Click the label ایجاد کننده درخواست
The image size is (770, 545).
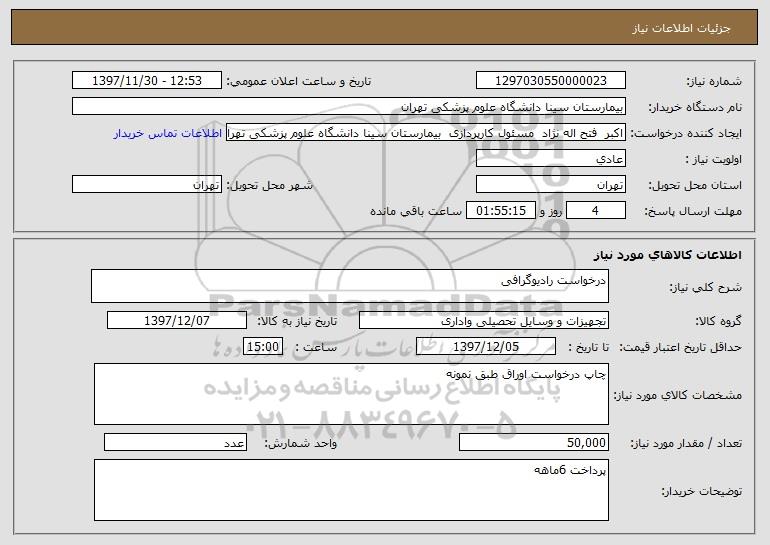[686, 134]
